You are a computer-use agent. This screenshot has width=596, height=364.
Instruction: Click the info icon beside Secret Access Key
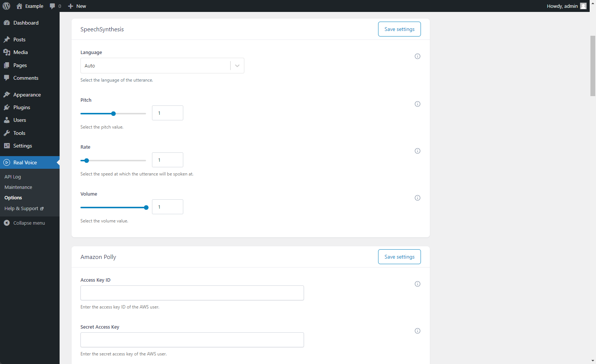click(418, 331)
